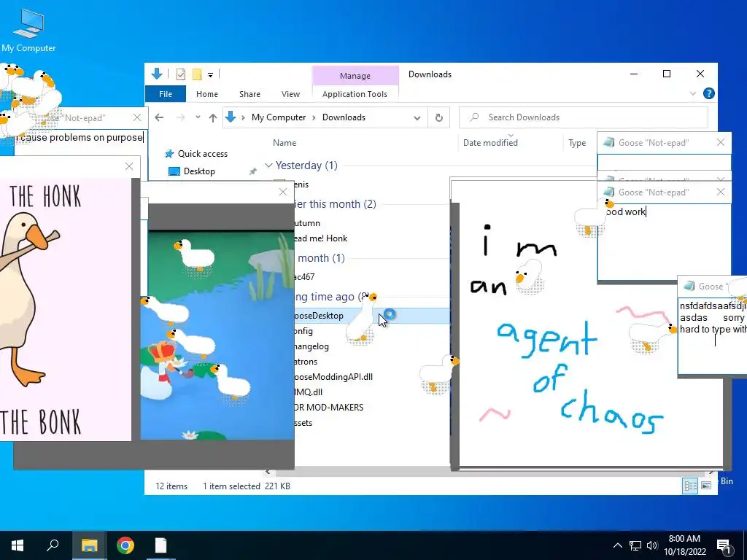Click Properties checkmark icon in title bar
Viewport: 747px width, 560px height.
181,74
